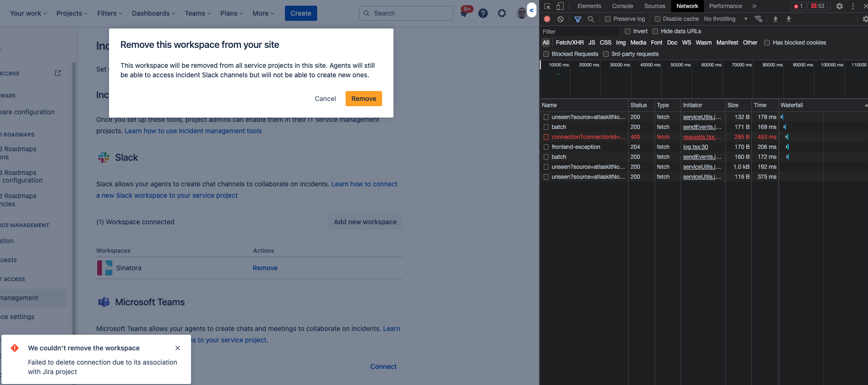Switch to the Performance tab
The height and width of the screenshot is (385, 868).
pyautogui.click(x=725, y=6)
